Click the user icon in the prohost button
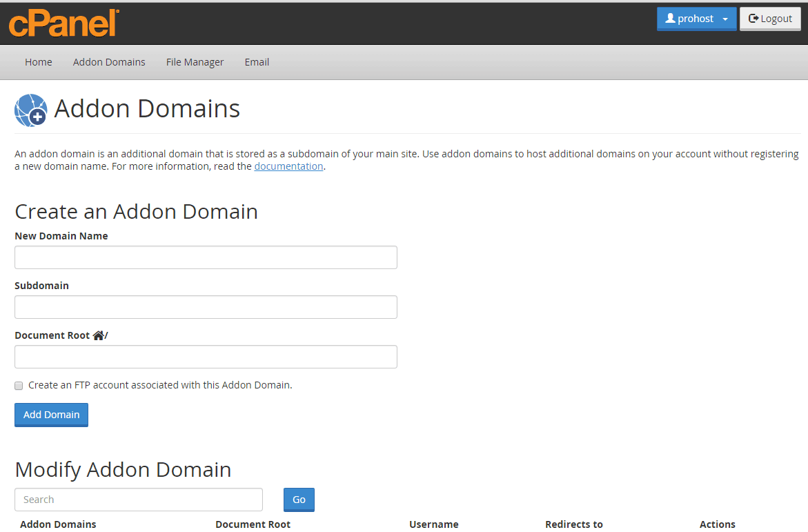The width and height of the screenshot is (808, 532). 670,19
